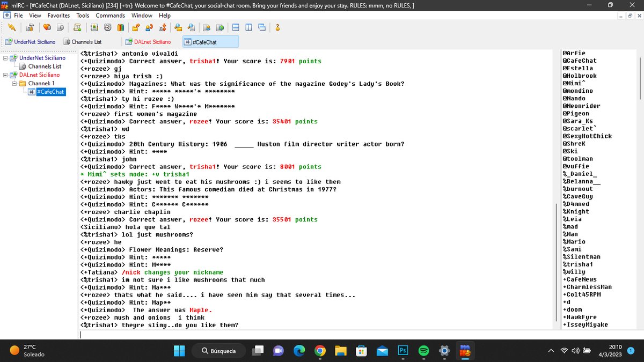The width and height of the screenshot is (644, 362).
Task: Select Channels List in the treebar
Action: [45, 67]
